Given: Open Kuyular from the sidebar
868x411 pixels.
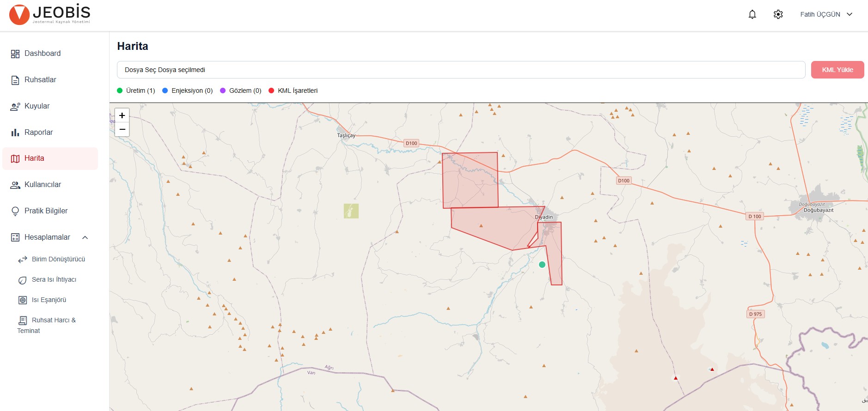Looking at the screenshot, I should pyautogui.click(x=37, y=106).
